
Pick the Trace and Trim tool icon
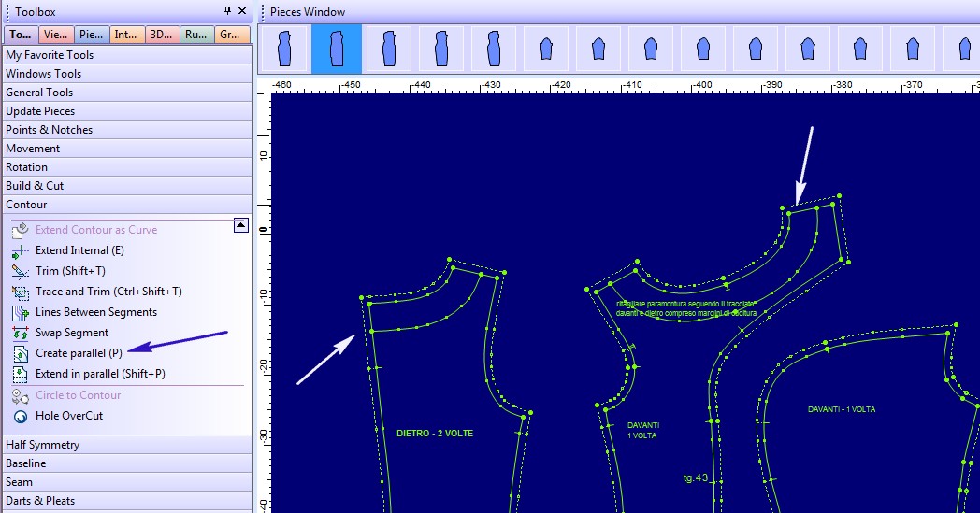[x=20, y=292]
